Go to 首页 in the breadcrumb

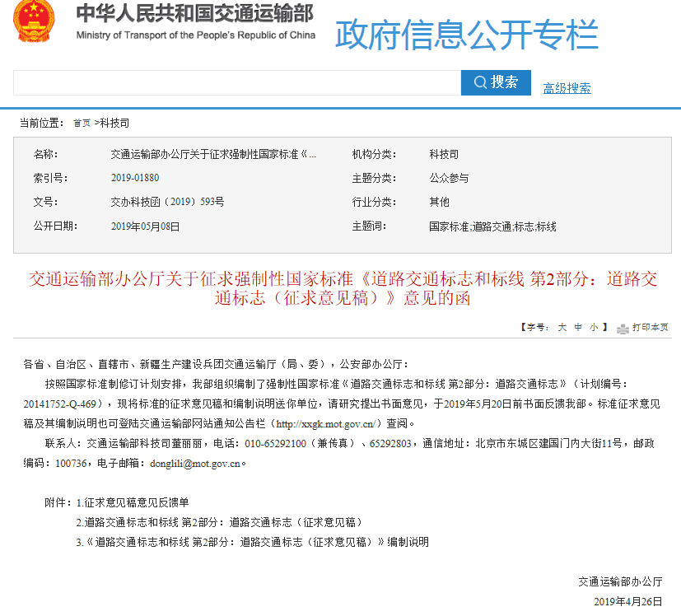pos(82,123)
